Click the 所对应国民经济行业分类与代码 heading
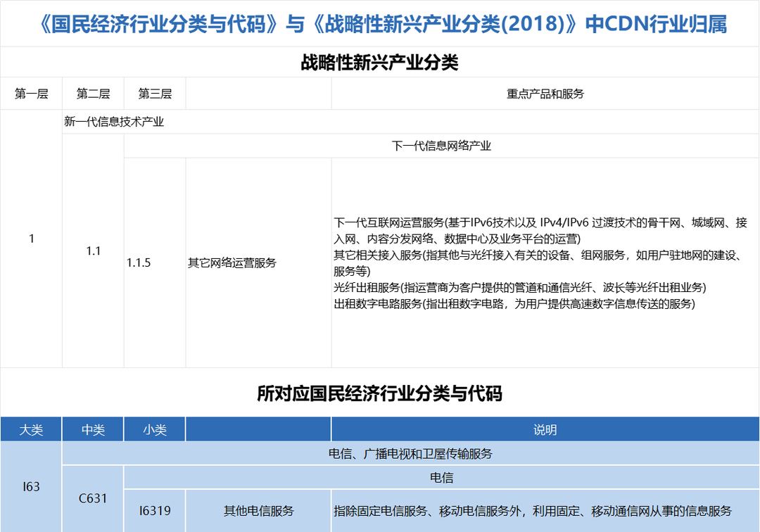Viewport: 760px width, 532px height. (x=380, y=393)
